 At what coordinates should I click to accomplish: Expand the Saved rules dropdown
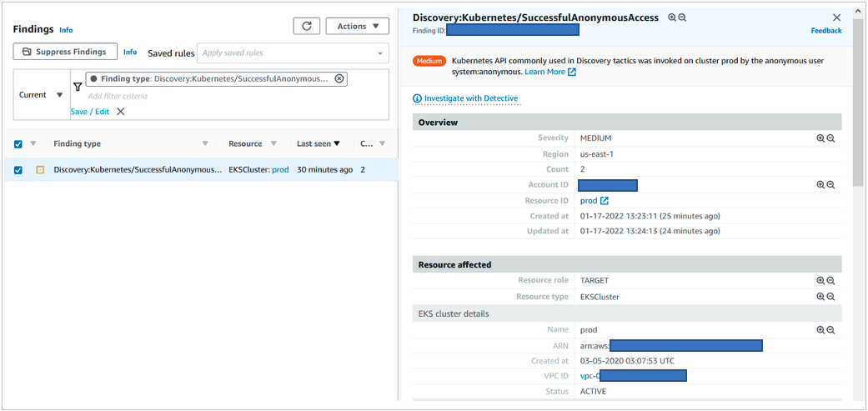293,53
